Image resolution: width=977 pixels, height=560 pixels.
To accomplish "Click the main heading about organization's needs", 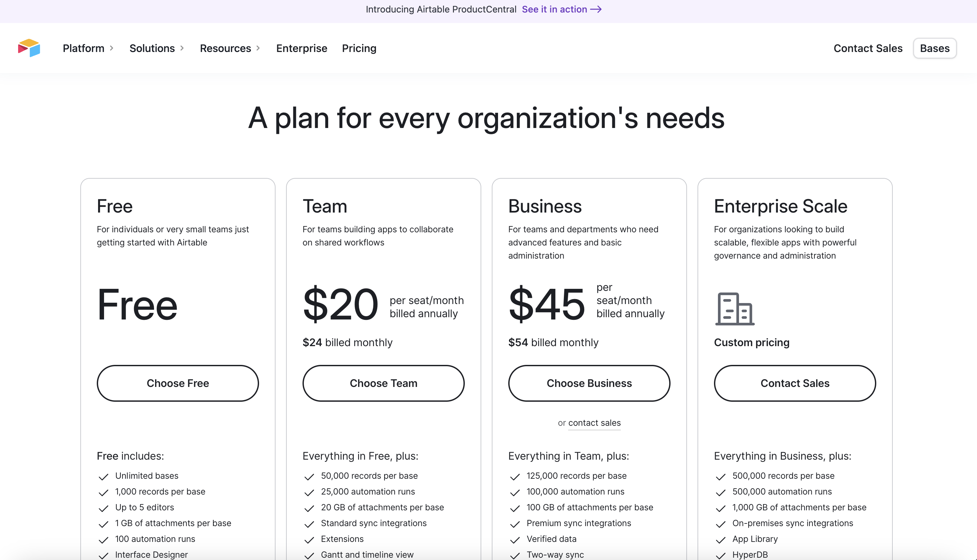I will point(487,118).
